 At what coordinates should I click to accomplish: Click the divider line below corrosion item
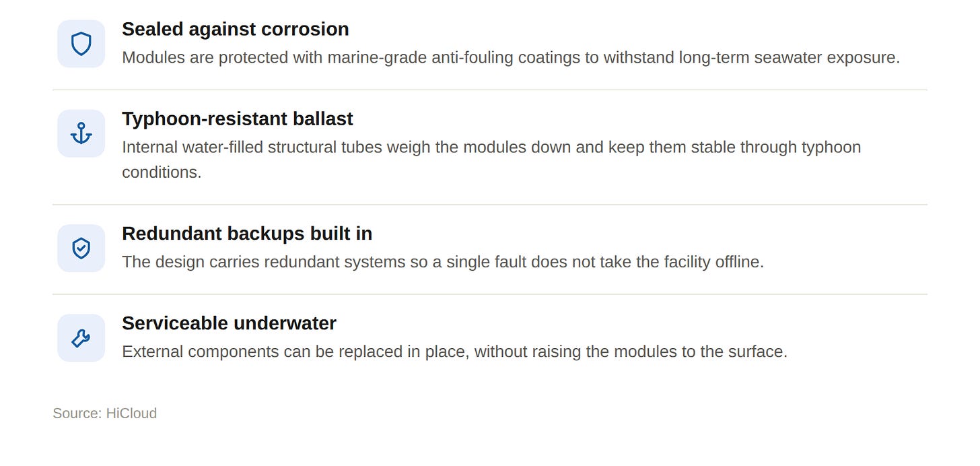click(x=490, y=90)
